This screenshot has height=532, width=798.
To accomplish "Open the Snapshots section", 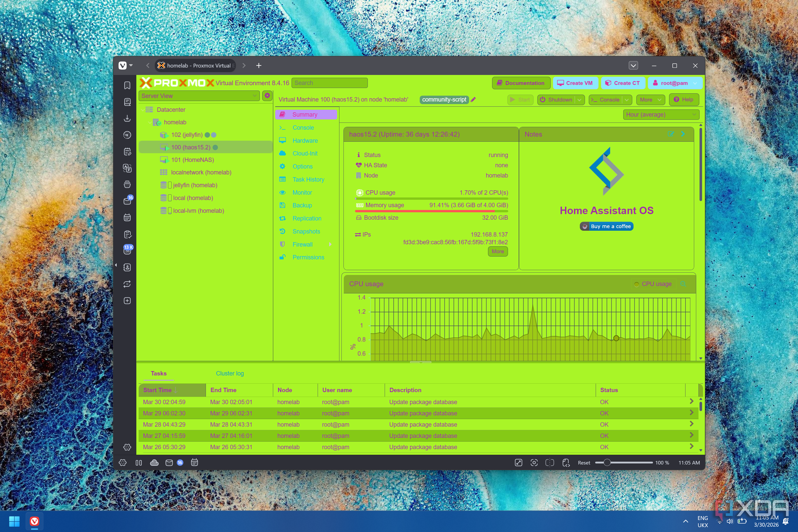I will [306, 231].
